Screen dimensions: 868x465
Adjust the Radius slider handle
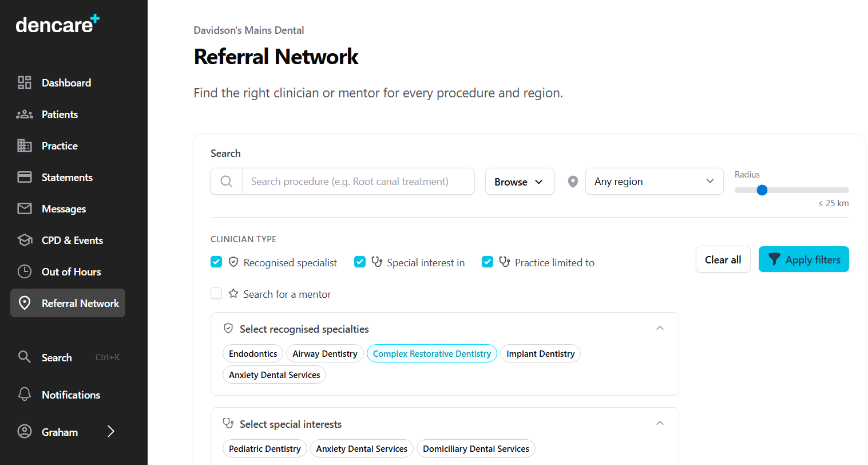762,190
